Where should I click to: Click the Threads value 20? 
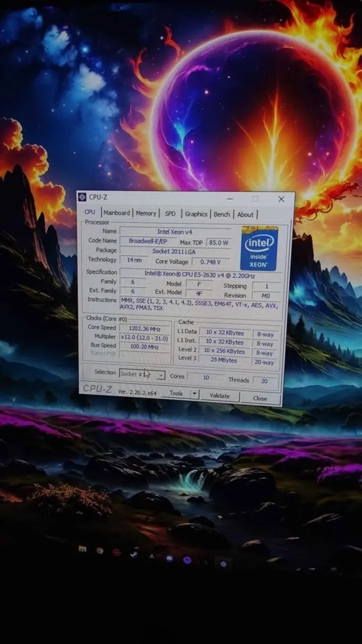pyautogui.click(x=264, y=381)
